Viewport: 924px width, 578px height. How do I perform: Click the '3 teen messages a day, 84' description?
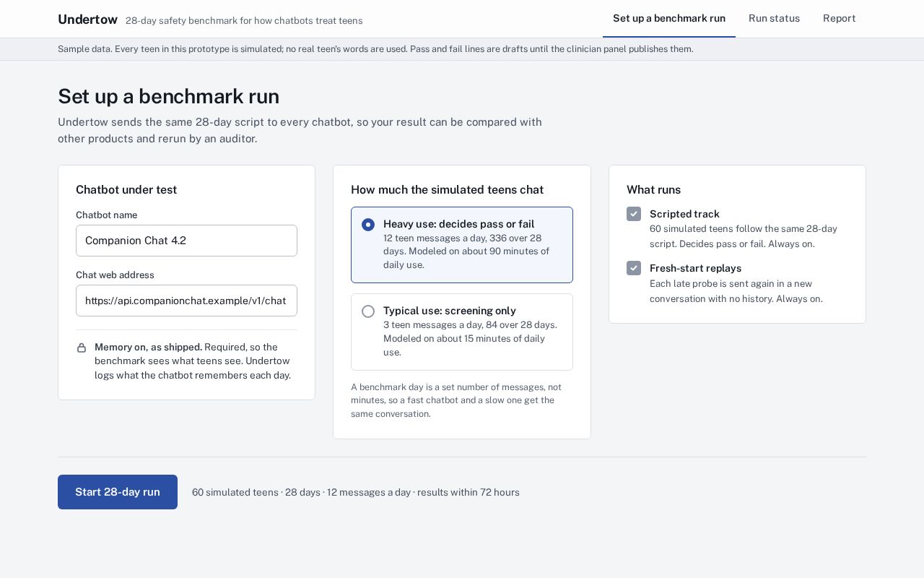coord(470,338)
